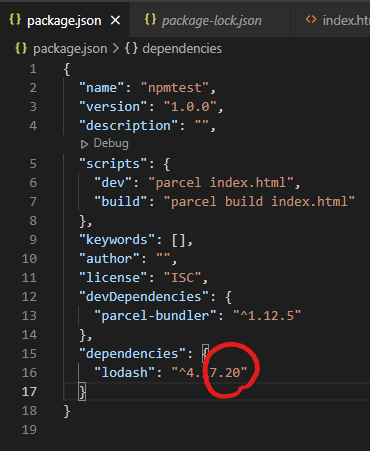Click the "dev" script key
This screenshot has height=451, width=370.
point(113,183)
